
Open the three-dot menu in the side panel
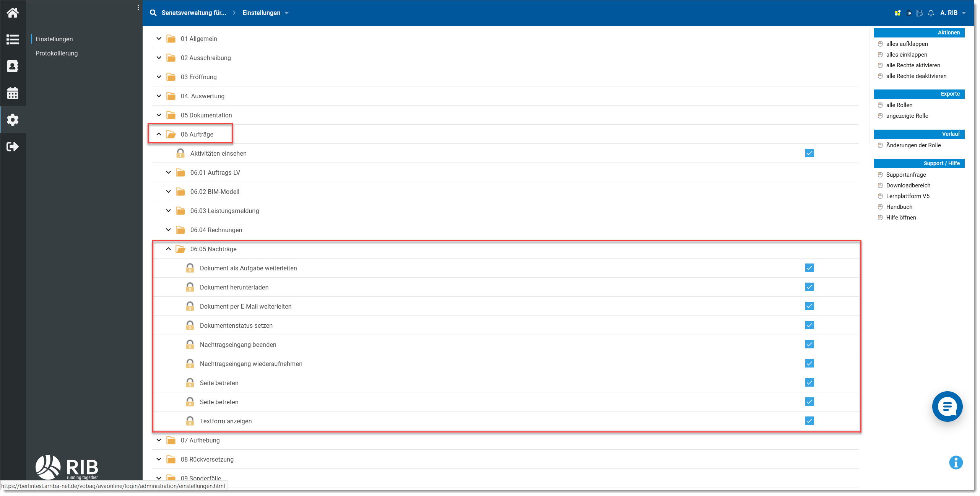[x=138, y=8]
